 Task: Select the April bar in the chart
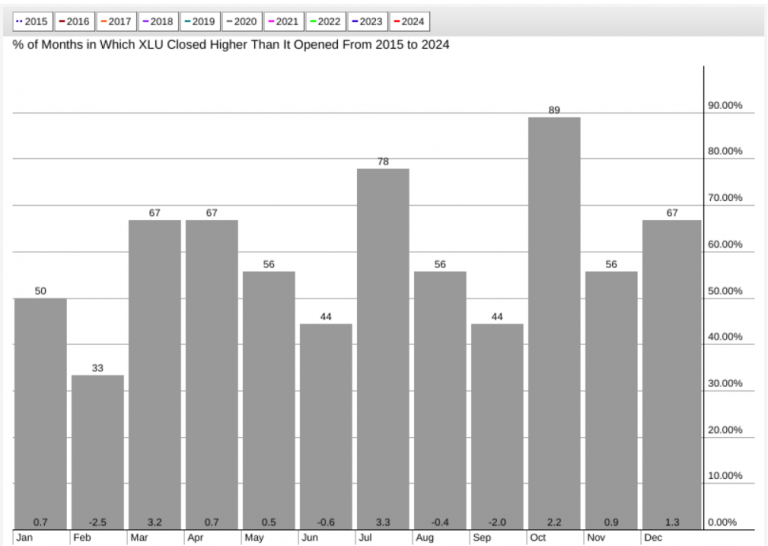click(212, 375)
